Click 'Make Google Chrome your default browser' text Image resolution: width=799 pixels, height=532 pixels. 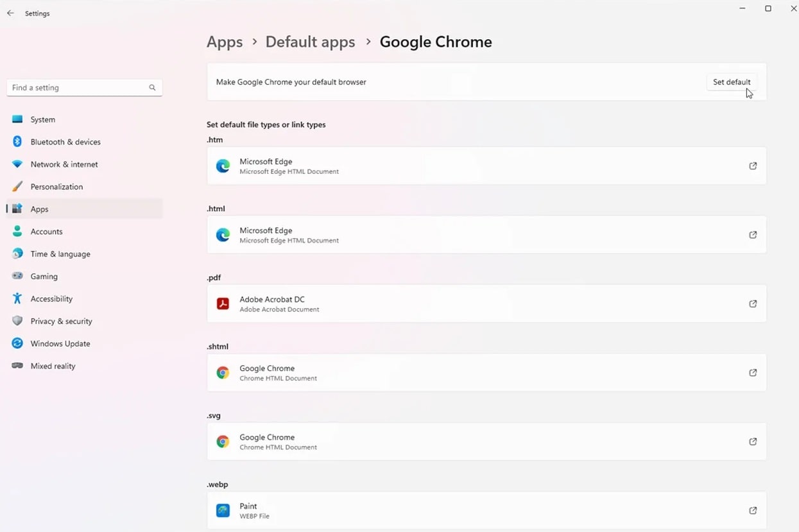[x=291, y=82]
